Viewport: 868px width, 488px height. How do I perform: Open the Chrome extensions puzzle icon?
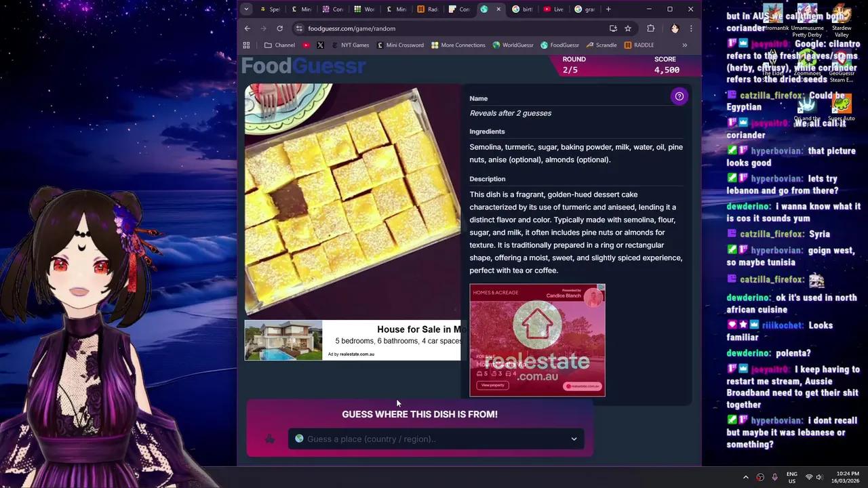point(651,28)
